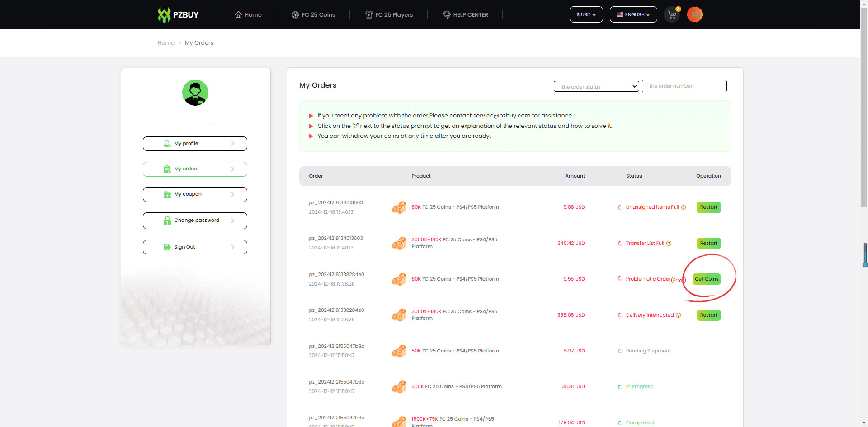Open the My profile sidebar button

(195, 144)
